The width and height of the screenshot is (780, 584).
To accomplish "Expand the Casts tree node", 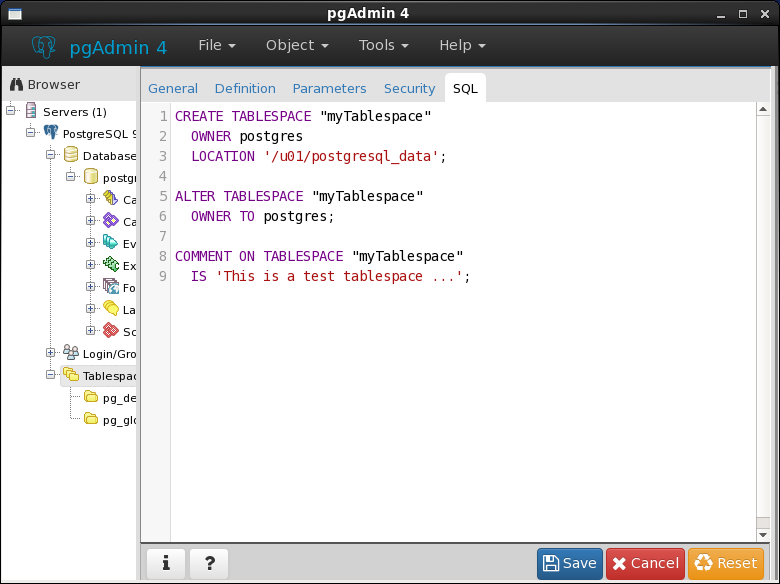I will pyautogui.click(x=91, y=198).
